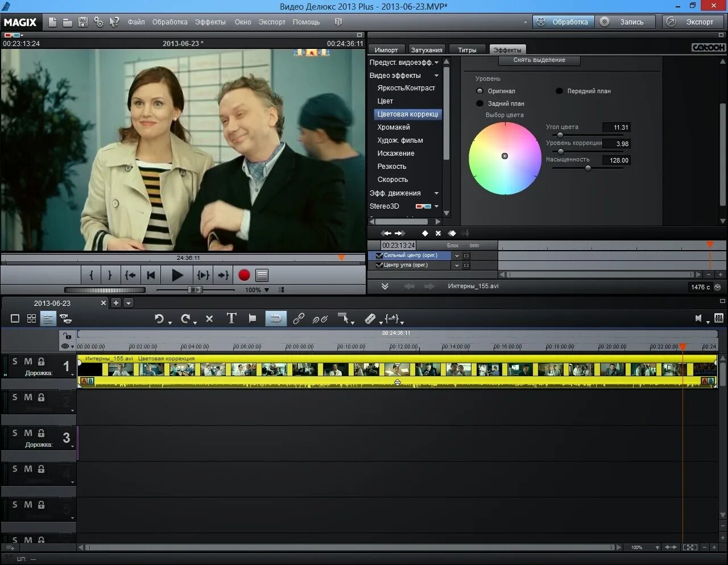Image resolution: width=728 pixels, height=565 pixels.
Task: Set range start marker in transport
Action: pyautogui.click(x=92, y=275)
